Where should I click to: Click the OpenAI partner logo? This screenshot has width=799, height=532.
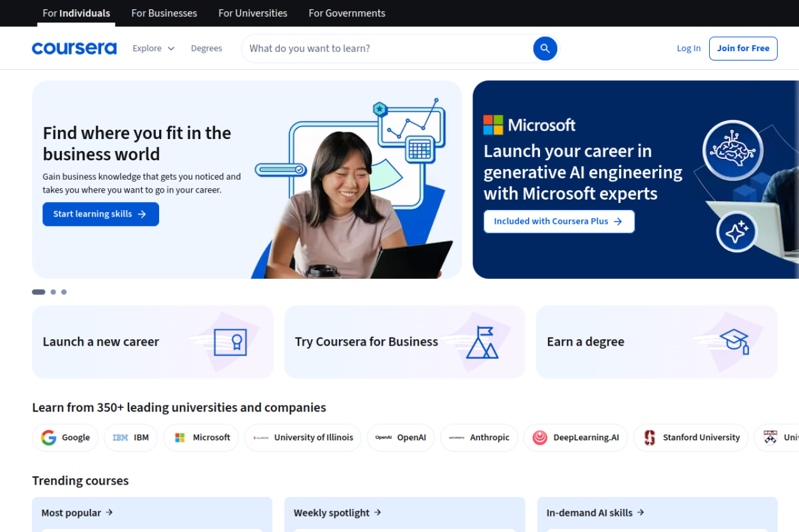pyautogui.click(x=400, y=437)
